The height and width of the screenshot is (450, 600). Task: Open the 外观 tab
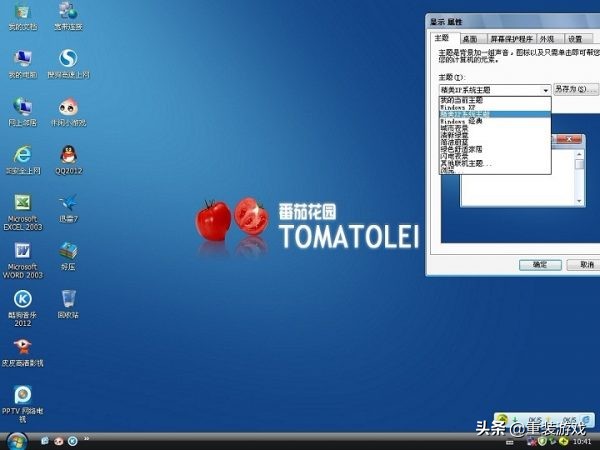click(x=547, y=37)
